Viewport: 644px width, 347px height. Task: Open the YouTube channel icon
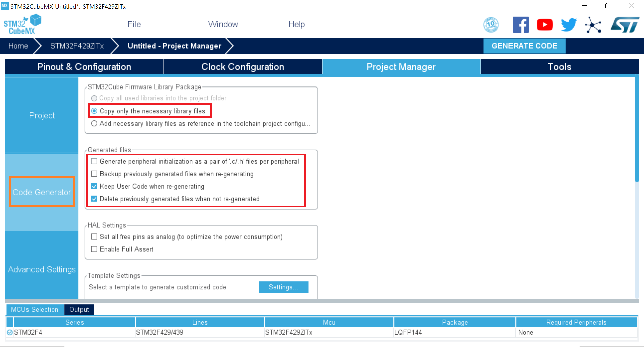pos(545,25)
